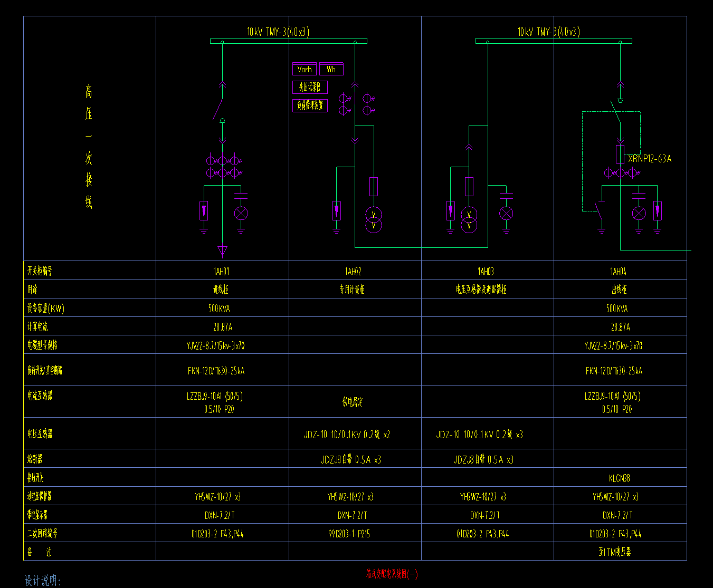Click the 负荷开关/真空断路器 row header

coord(45,370)
